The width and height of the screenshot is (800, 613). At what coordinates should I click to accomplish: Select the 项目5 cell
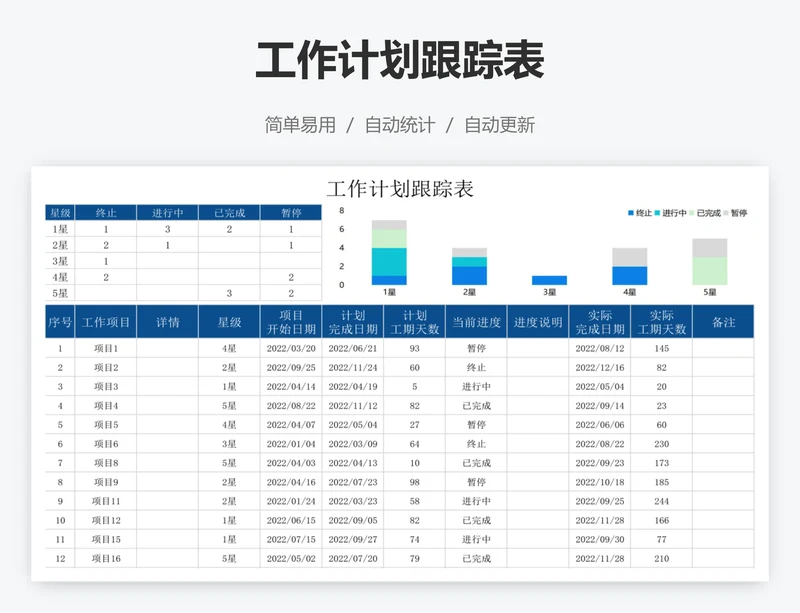[106, 425]
